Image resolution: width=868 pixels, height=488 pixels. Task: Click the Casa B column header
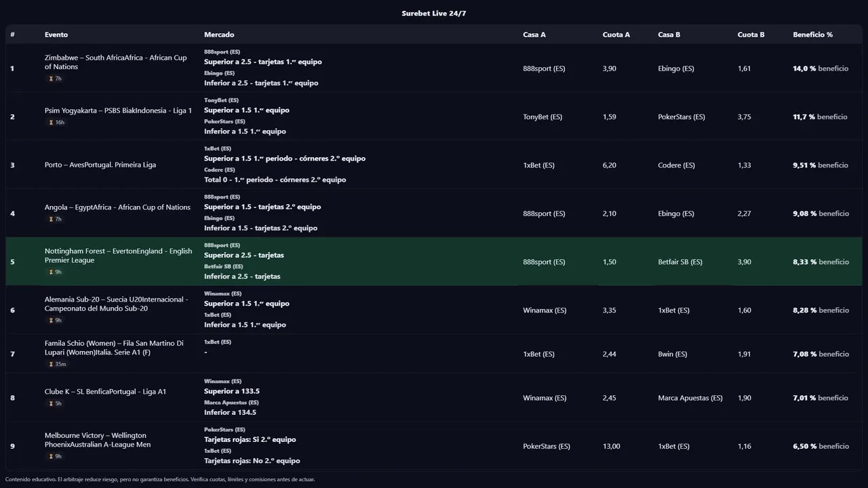pyautogui.click(x=669, y=35)
